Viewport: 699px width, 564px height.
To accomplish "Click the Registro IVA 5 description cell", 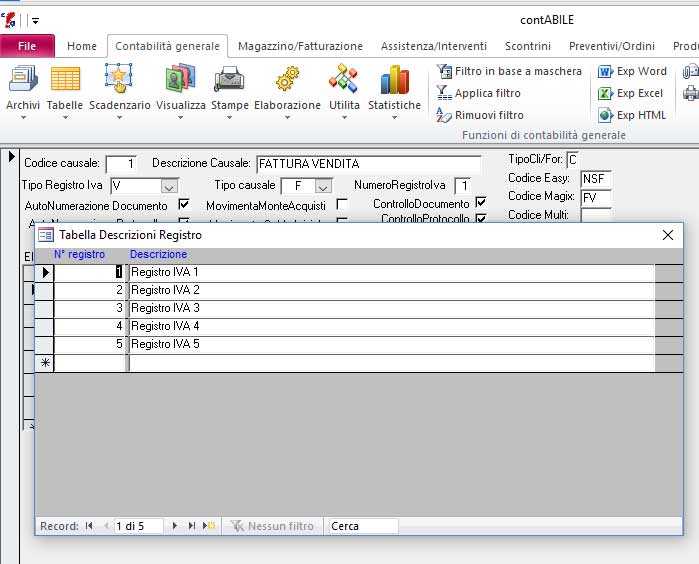I will point(391,344).
